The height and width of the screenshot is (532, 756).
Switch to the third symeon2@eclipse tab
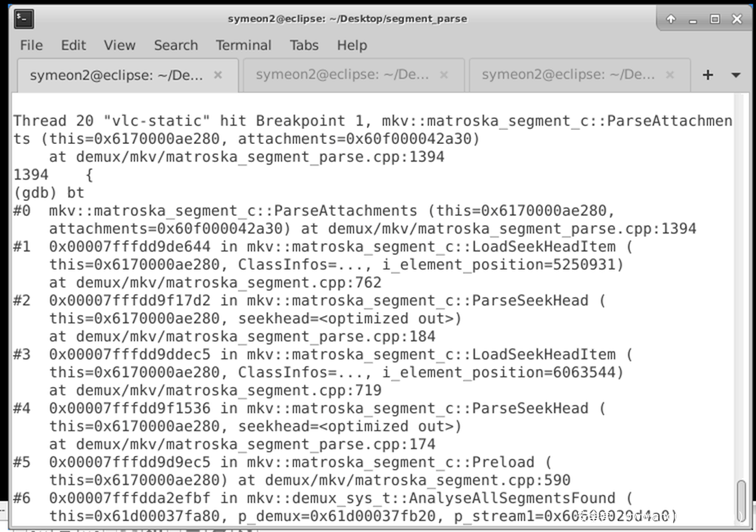click(x=568, y=74)
